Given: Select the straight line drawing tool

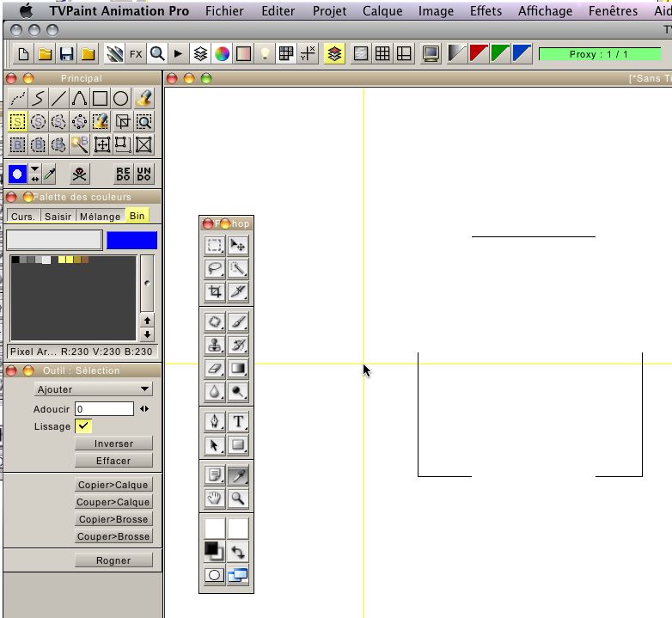Looking at the screenshot, I should 58,99.
